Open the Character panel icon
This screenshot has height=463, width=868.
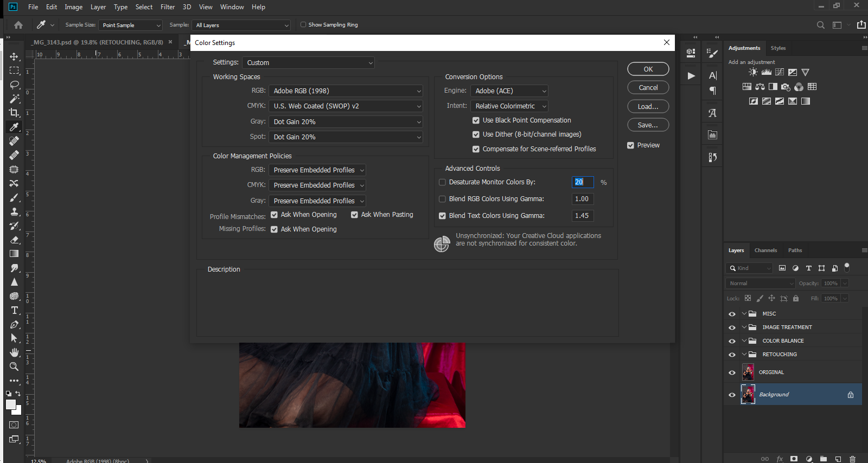[713, 75]
